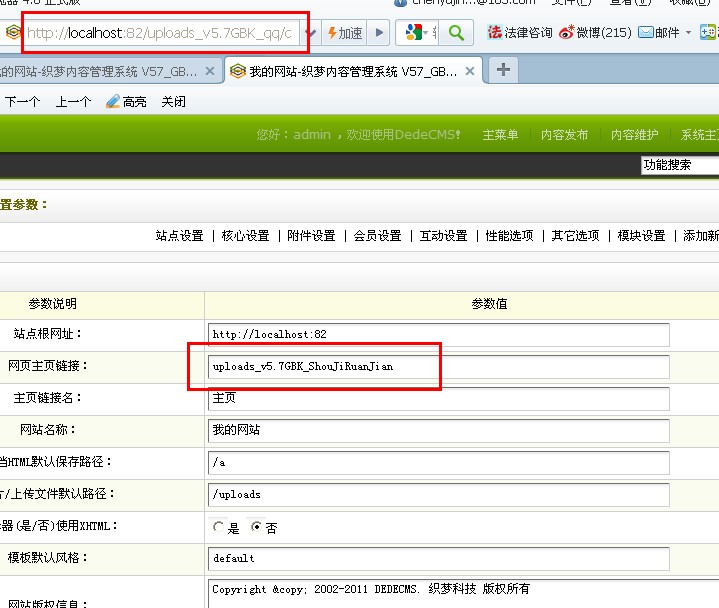The image size is (719, 608).
Task: Select 是 radio for 使用XHTML
Action: (218, 527)
